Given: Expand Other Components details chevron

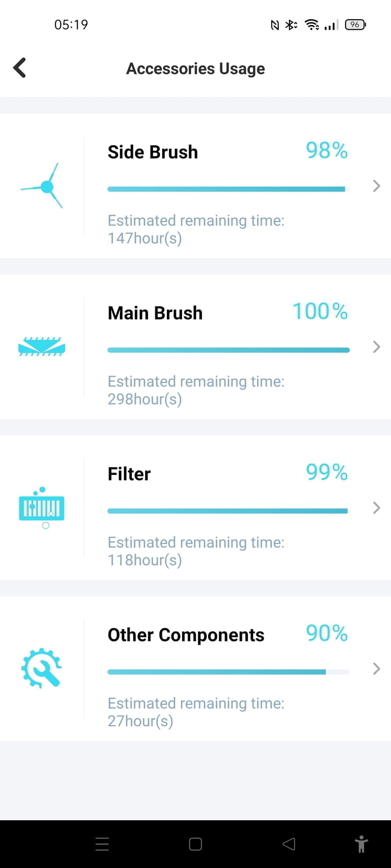Looking at the screenshot, I should click(376, 668).
